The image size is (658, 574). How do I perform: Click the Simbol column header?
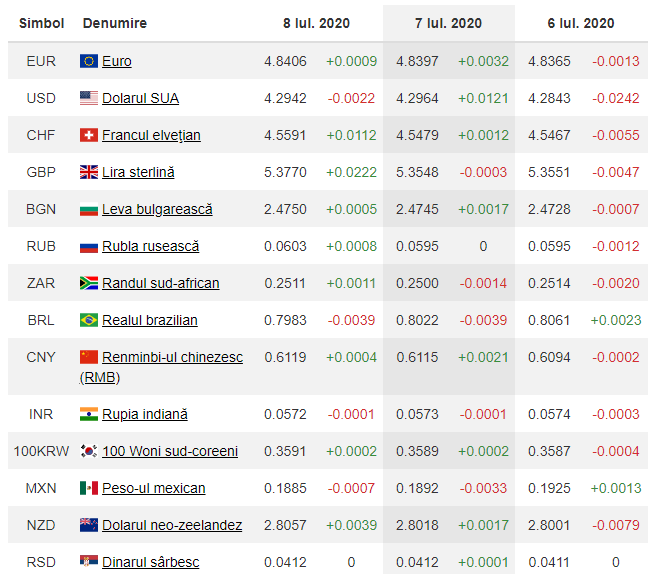click(x=41, y=23)
